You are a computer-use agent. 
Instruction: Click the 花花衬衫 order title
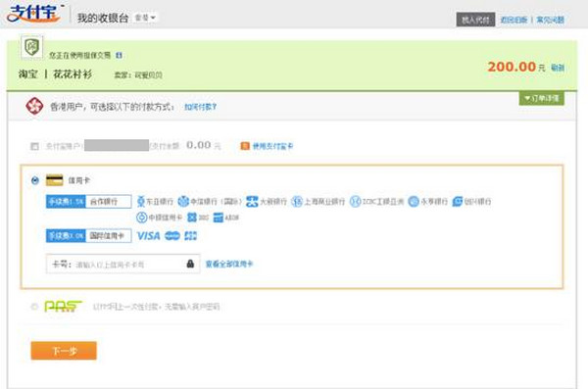(73, 73)
